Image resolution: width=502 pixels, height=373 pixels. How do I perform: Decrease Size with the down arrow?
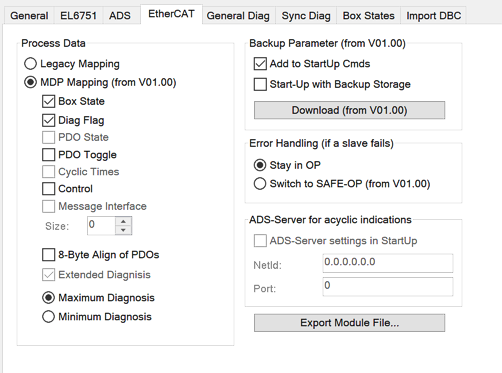coord(123,230)
